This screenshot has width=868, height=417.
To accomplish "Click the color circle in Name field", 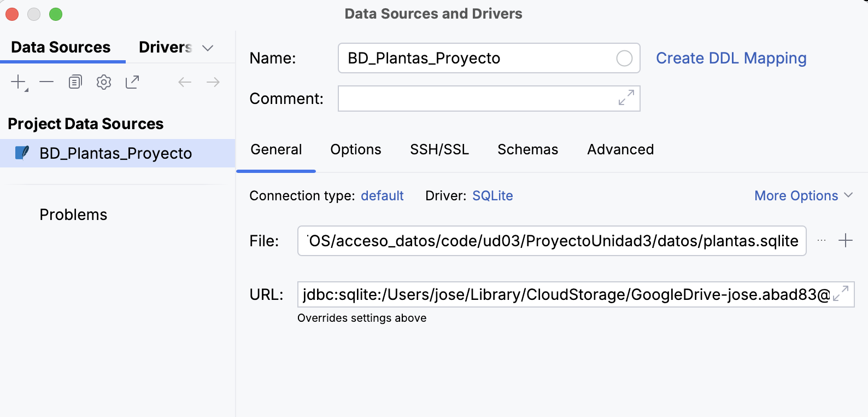I will (x=624, y=58).
